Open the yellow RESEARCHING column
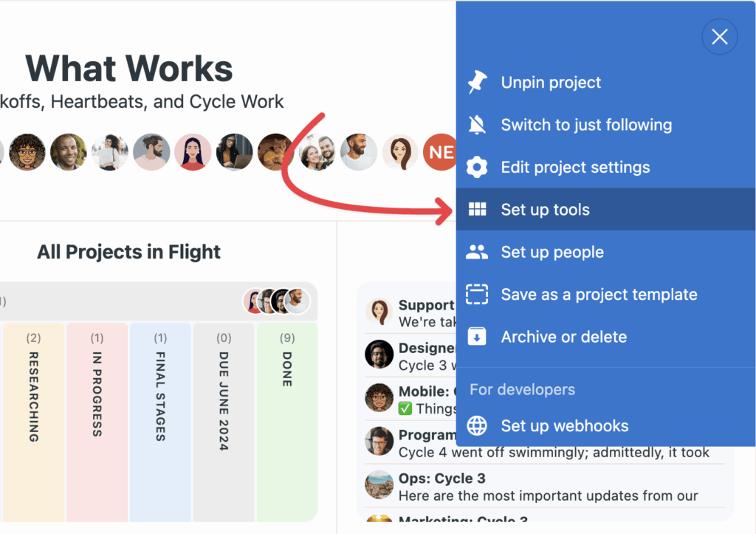The height and width of the screenshot is (534, 756). coord(33,421)
